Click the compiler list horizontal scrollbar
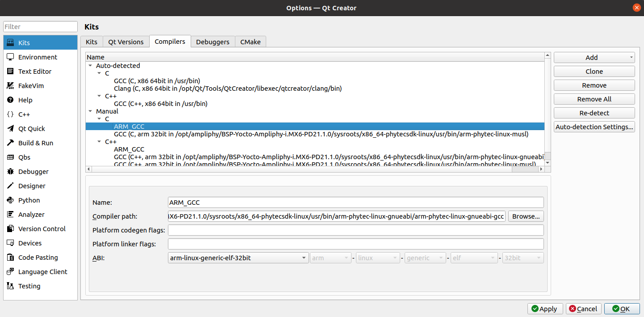This screenshot has width=644, height=317. tap(315, 169)
